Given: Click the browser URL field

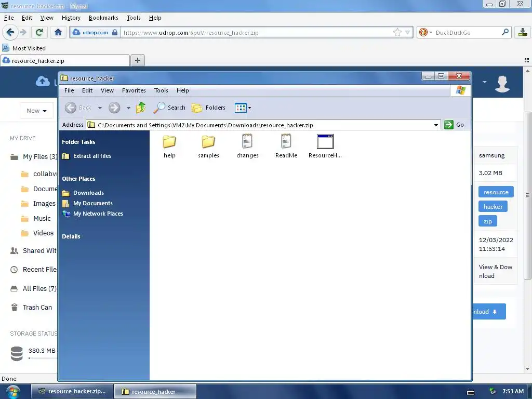Looking at the screenshot, I should pyautogui.click(x=257, y=33).
